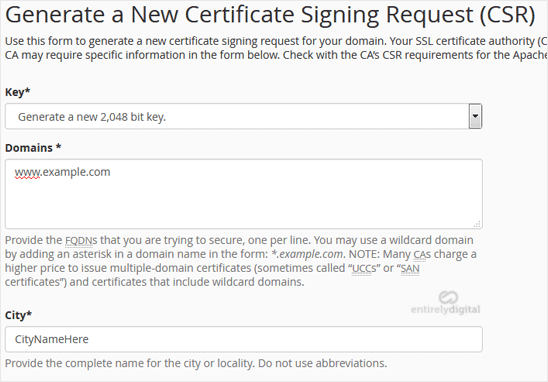548x382 pixels.
Task: Focus the City field containing CityNameHere
Action: tap(244, 339)
